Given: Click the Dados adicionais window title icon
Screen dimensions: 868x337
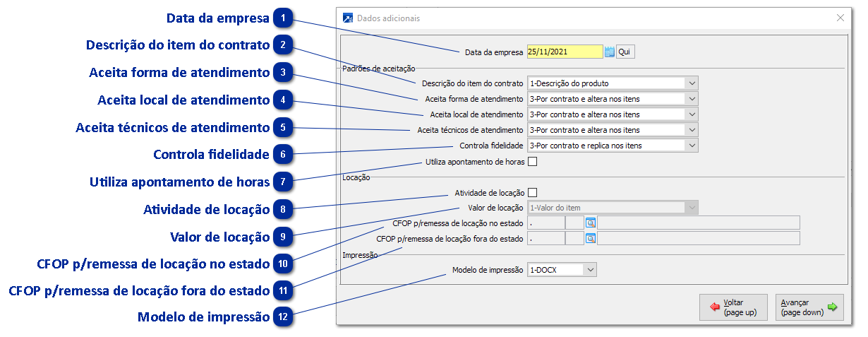Looking at the screenshot, I should [x=347, y=18].
